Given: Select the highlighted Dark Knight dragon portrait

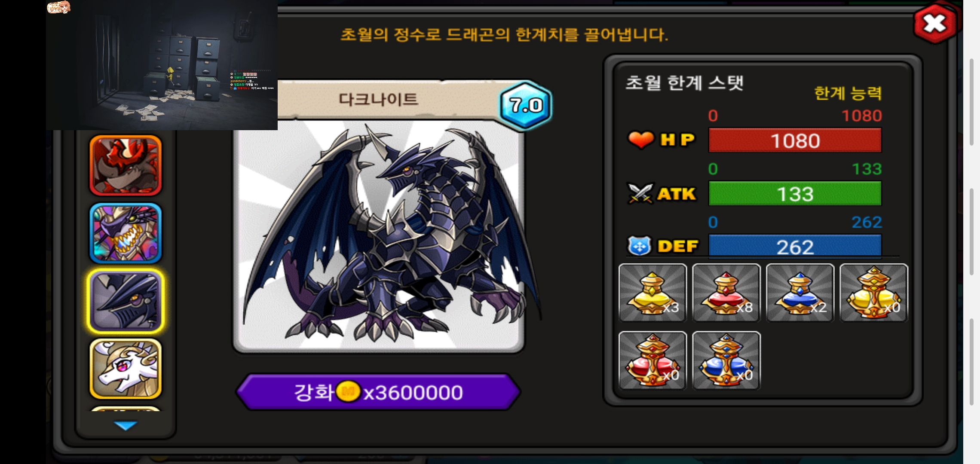Looking at the screenshot, I should click(x=126, y=301).
